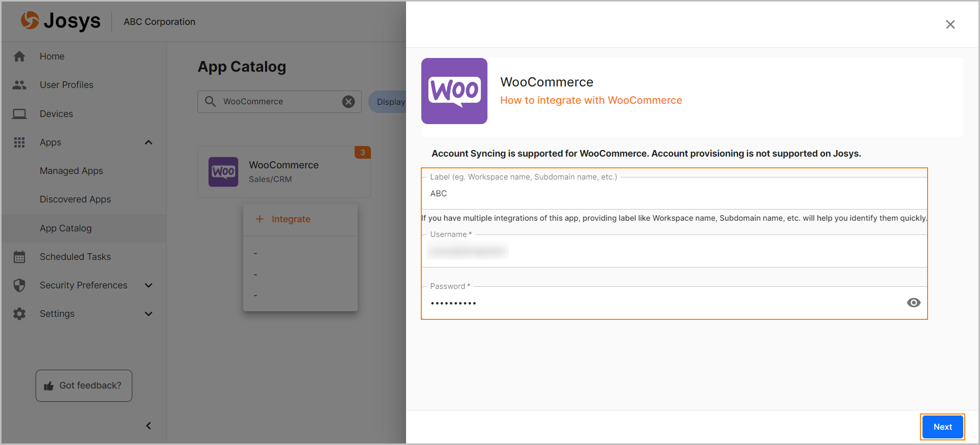980x445 pixels.
Task: Click the plus icon beside Integrate
Action: tap(260, 219)
